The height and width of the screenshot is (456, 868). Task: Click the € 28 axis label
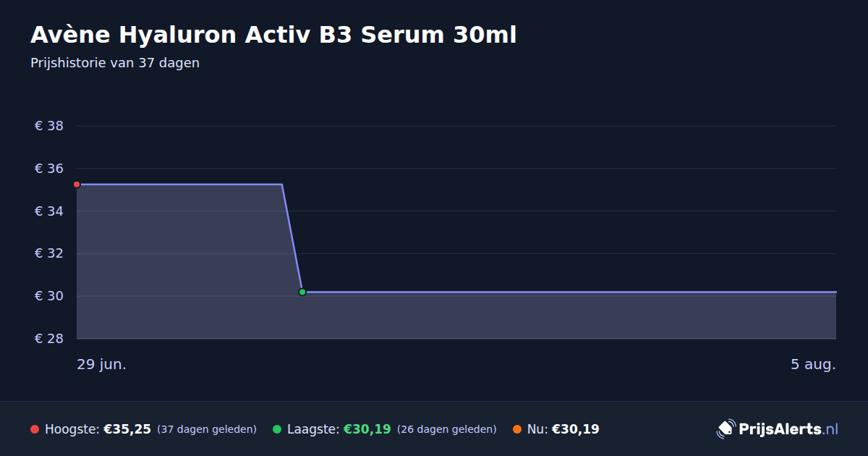(x=49, y=339)
